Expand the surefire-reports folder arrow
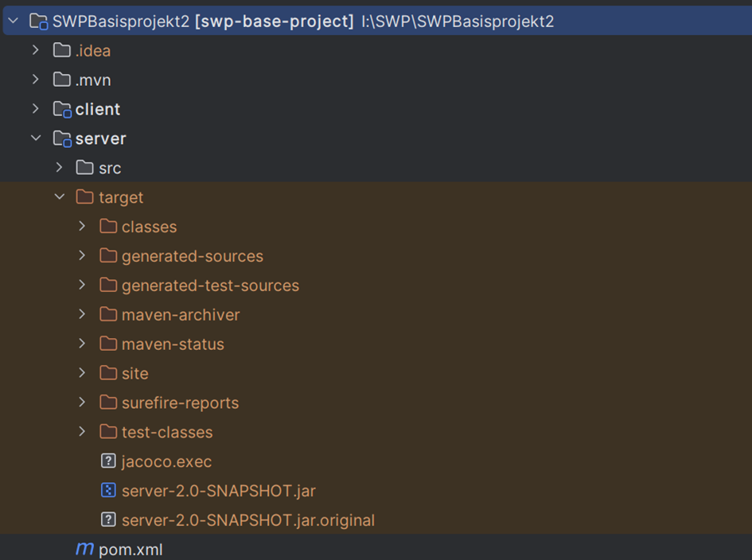The width and height of the screenshot is (752, 560). click(83, 402)
